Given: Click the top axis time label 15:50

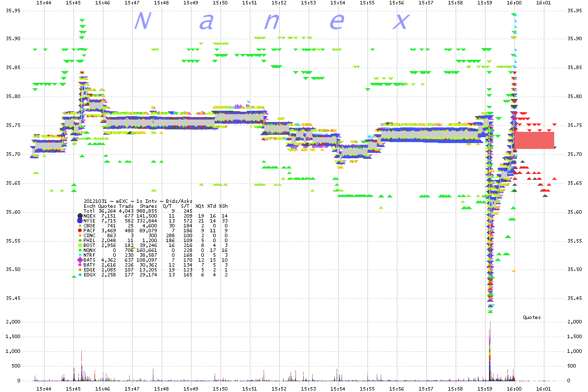Looking at the screenshot, I should coord(220,3).
